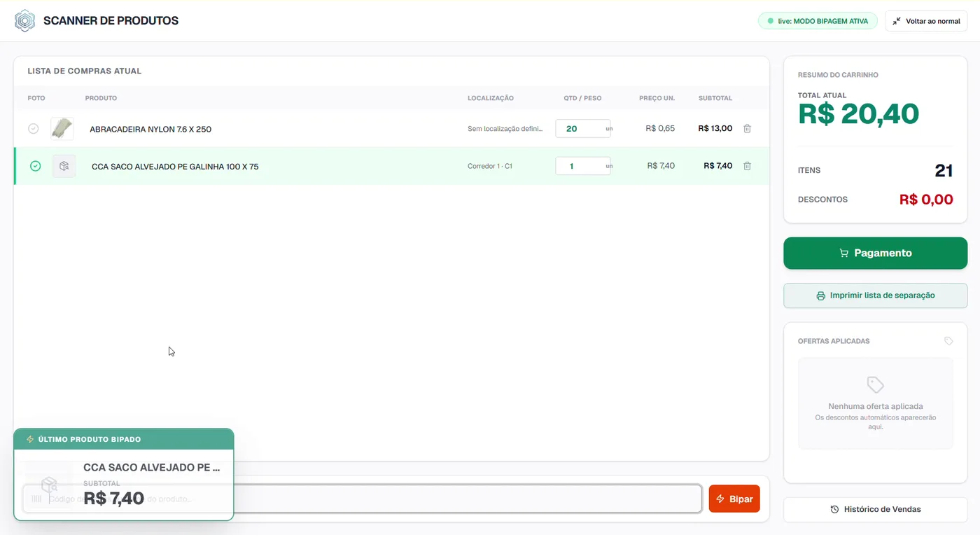Open ABRACADEIRA NYLON product photo thumbnail
This screenshot has width=980, height=535.
point(62,129)
